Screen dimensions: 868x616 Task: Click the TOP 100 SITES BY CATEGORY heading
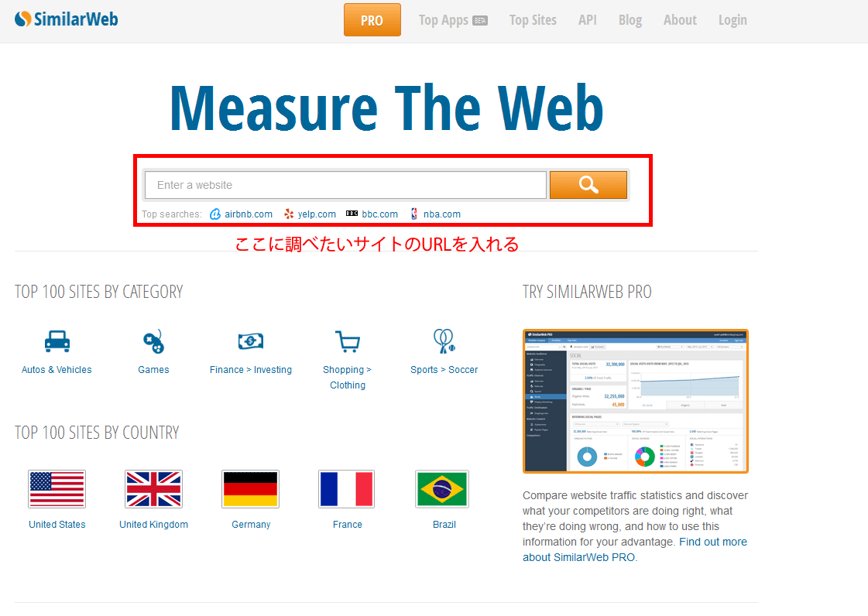[98, 292]
